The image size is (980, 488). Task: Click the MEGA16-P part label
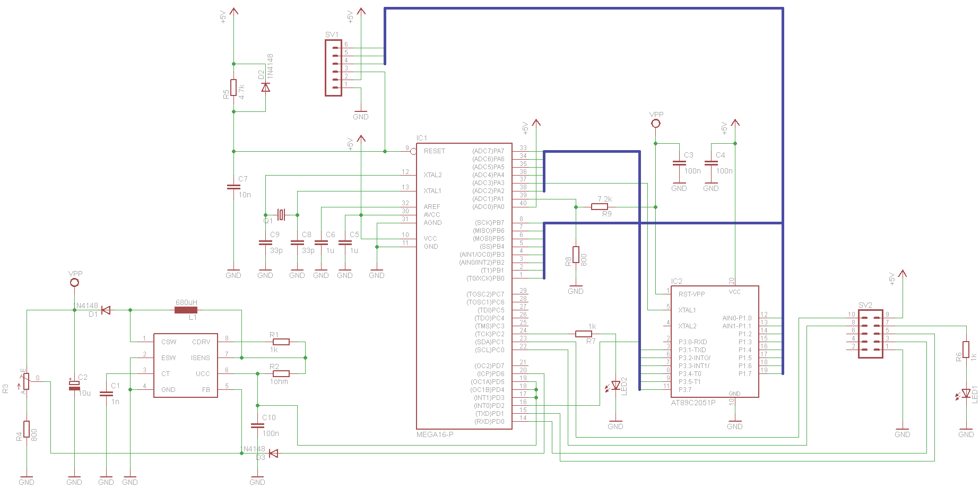tap(435, 434)
